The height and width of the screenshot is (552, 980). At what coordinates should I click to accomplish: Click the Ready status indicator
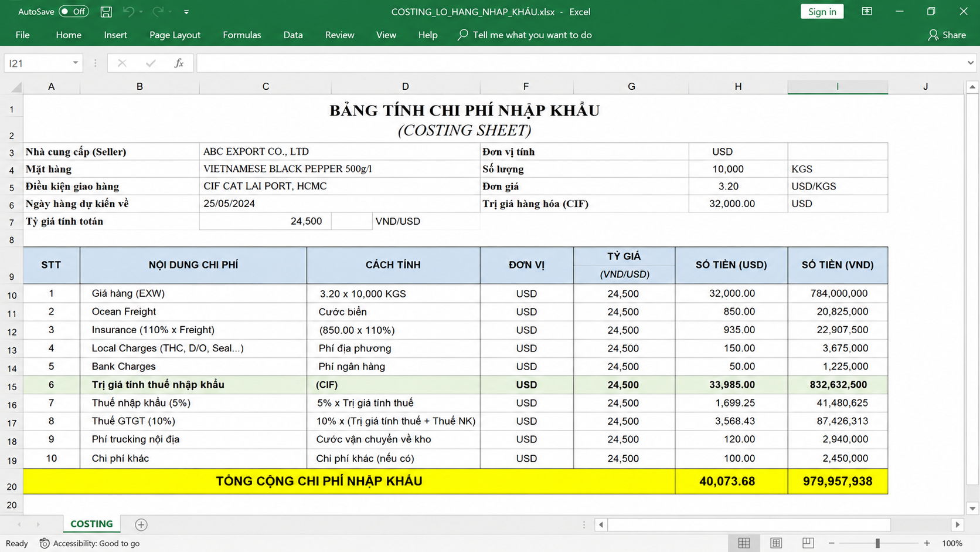[x=17, y=543]
